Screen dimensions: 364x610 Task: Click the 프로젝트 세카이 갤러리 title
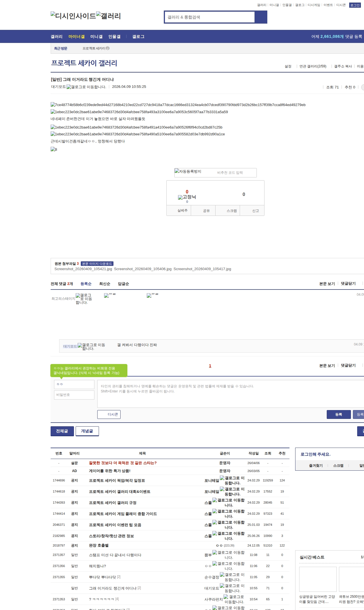pos(84,63)
